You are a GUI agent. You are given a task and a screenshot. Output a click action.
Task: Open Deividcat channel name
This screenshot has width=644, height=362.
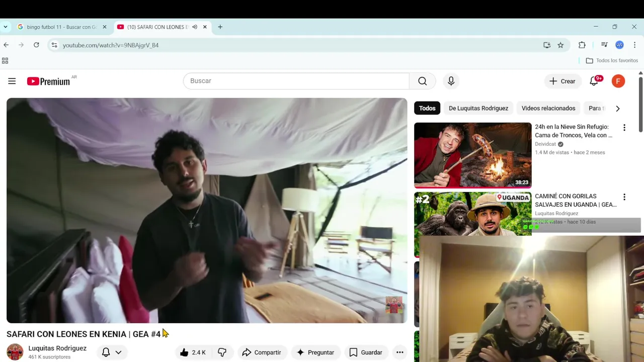(546, 144)
